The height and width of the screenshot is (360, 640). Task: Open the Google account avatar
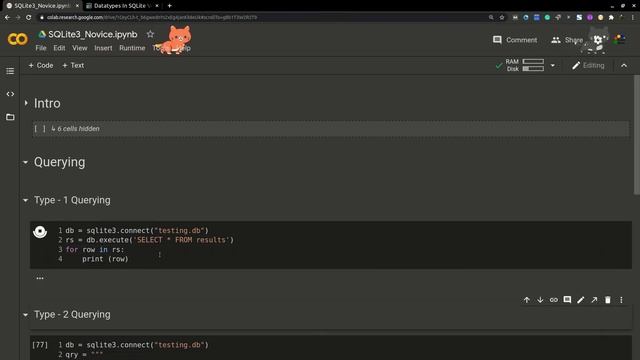pos(619,40)
